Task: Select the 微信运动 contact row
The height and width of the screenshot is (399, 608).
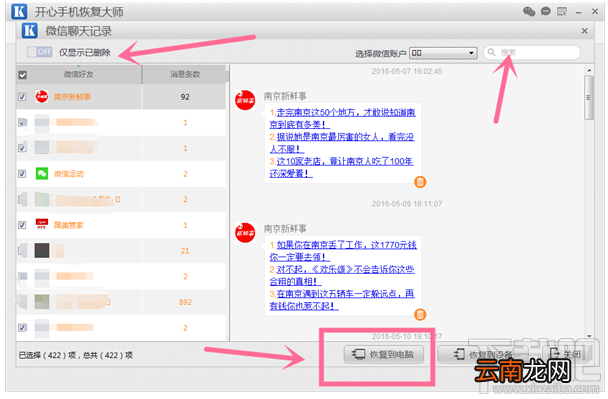Action: point(121,174)
